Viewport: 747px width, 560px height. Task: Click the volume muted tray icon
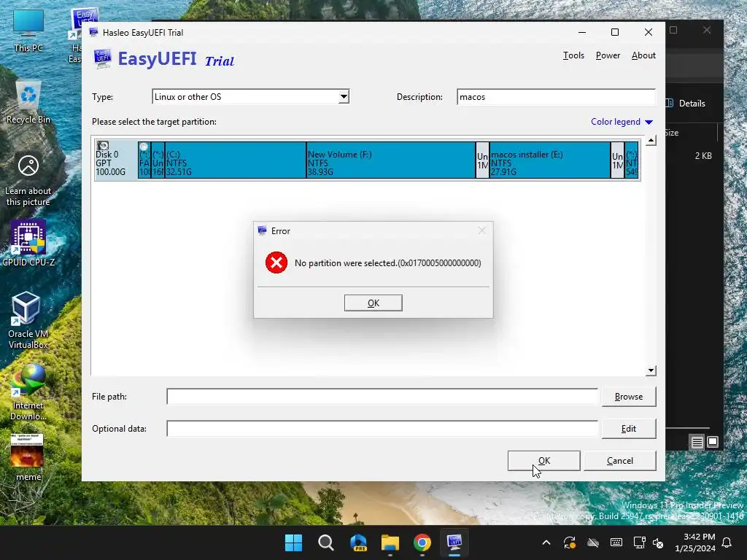[x=658, y=542]
